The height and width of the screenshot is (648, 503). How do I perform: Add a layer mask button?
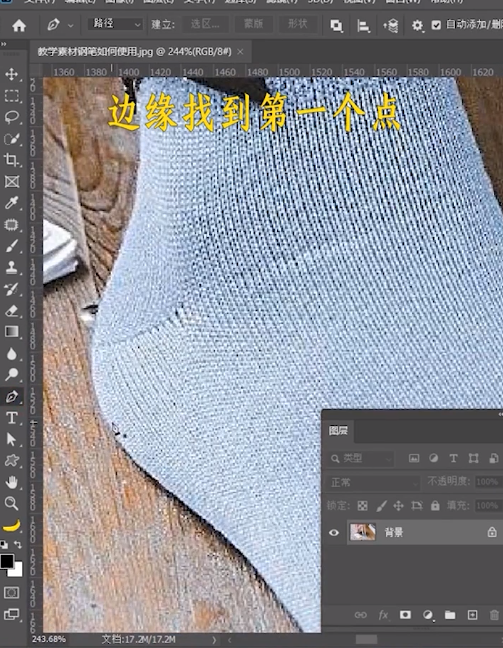click(405, 615)
